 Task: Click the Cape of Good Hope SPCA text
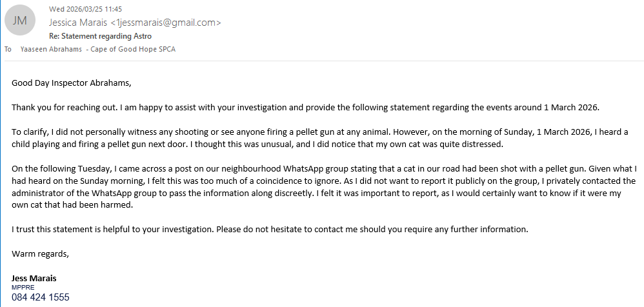133,49
